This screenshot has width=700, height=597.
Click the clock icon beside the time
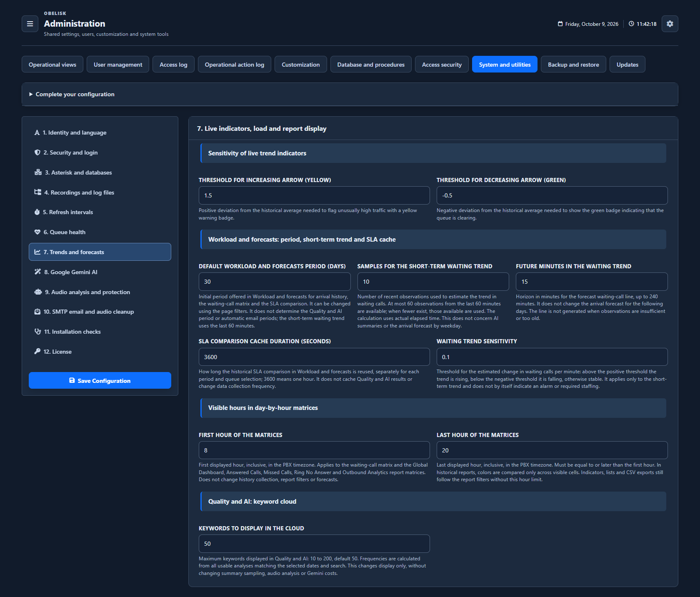[631, 24]
